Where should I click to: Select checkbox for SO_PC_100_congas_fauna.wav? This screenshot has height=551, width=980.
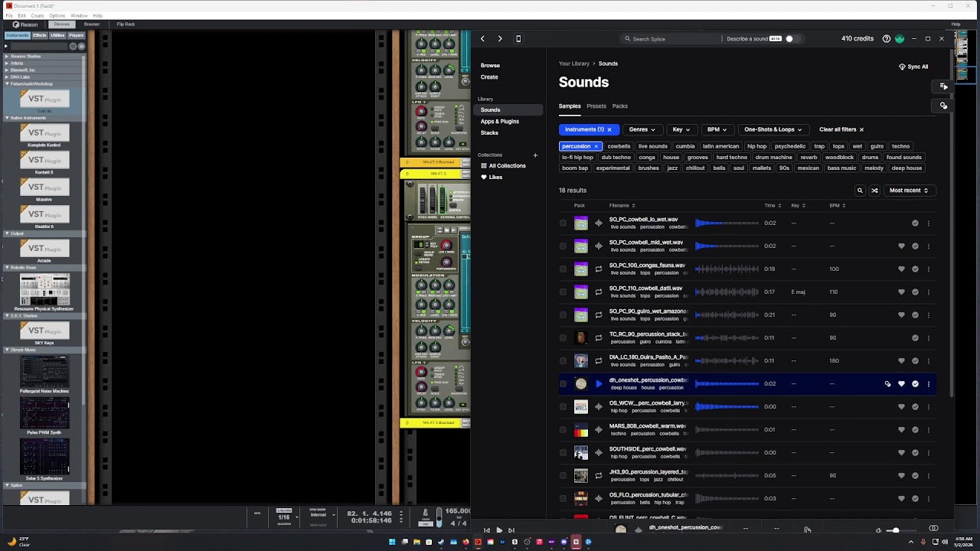click(563, 269)
